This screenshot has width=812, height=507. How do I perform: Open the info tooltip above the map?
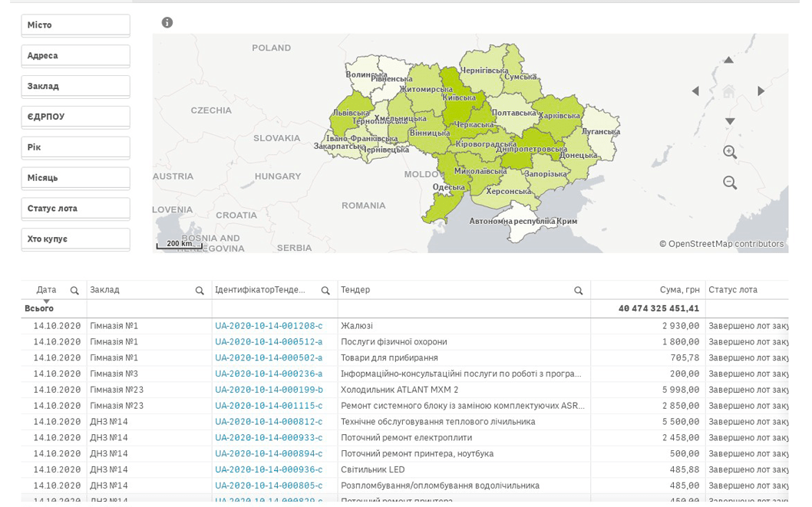(x=167, y=21)
